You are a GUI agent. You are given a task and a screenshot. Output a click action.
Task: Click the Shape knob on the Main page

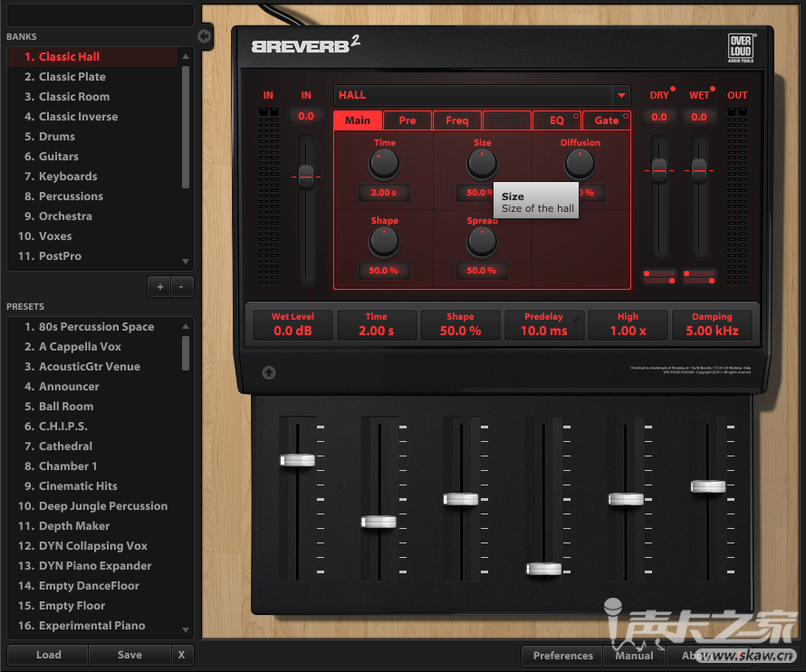[x=384, y=242]
